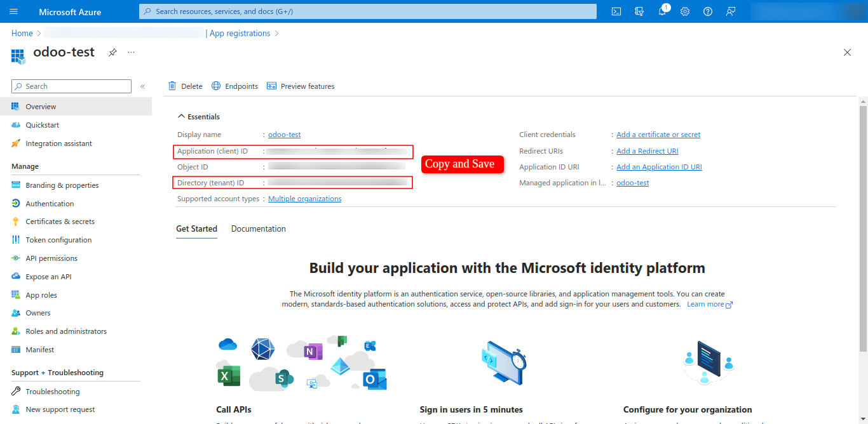Click the API permissions icon

tap(16, 258)
